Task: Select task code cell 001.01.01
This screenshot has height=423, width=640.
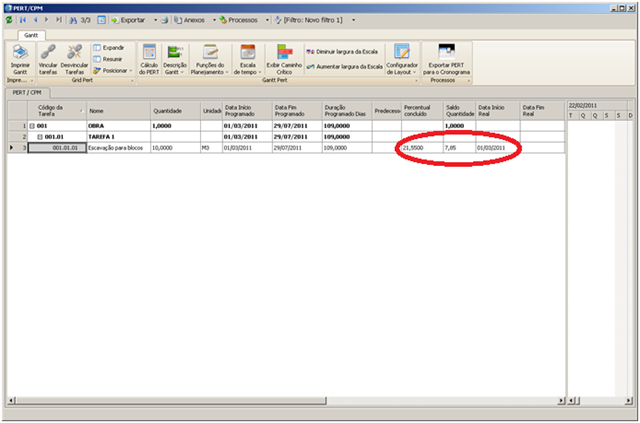Action: point(57,148)
